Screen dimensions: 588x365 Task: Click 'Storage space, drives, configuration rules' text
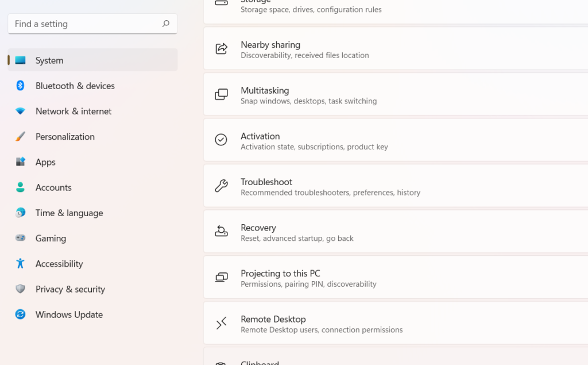pyautogui.click(x=311, y=9)
